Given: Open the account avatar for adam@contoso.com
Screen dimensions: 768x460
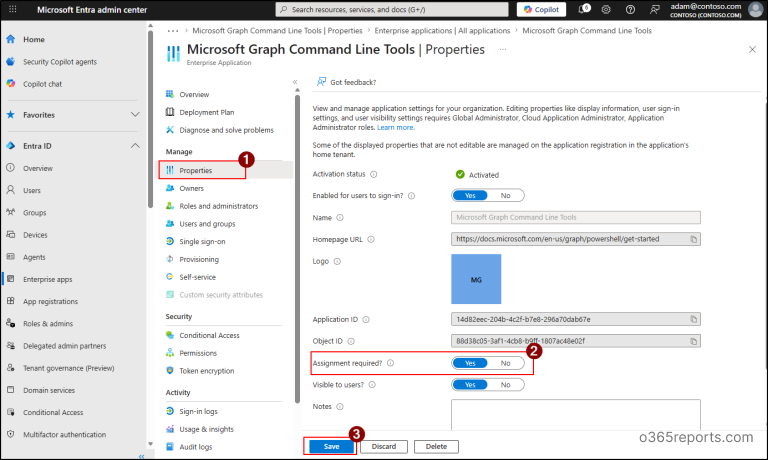Looking at the screenshot, I should click(x=756, y=9).
